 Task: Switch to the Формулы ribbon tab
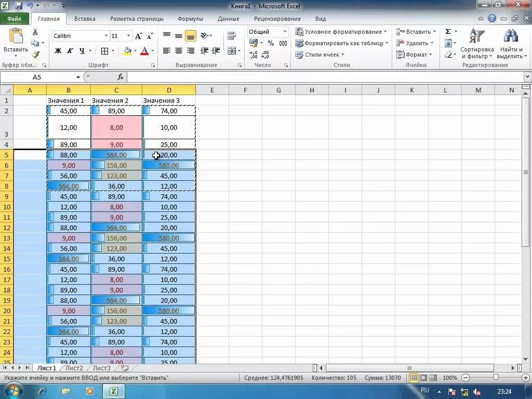click(x=190, y=19)
